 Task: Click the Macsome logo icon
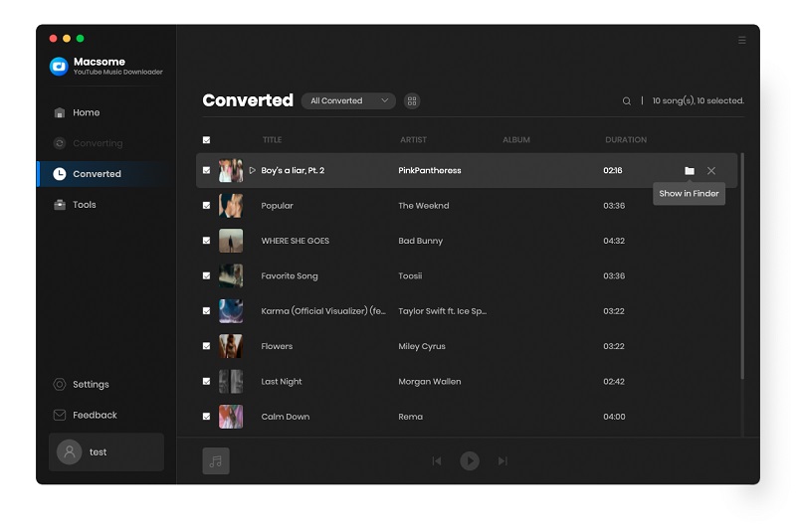[x=59, y=66]
